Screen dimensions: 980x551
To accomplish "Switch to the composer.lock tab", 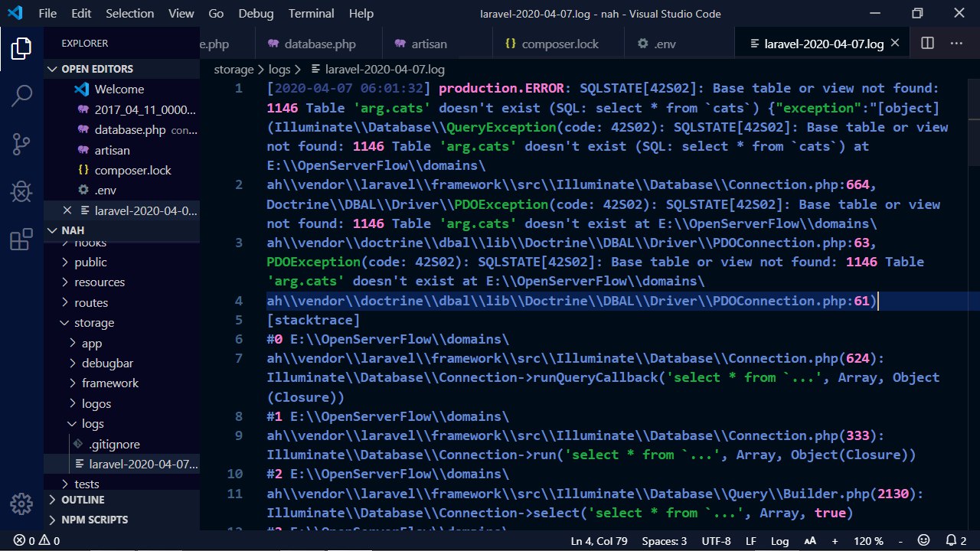I will coord(558,44).
